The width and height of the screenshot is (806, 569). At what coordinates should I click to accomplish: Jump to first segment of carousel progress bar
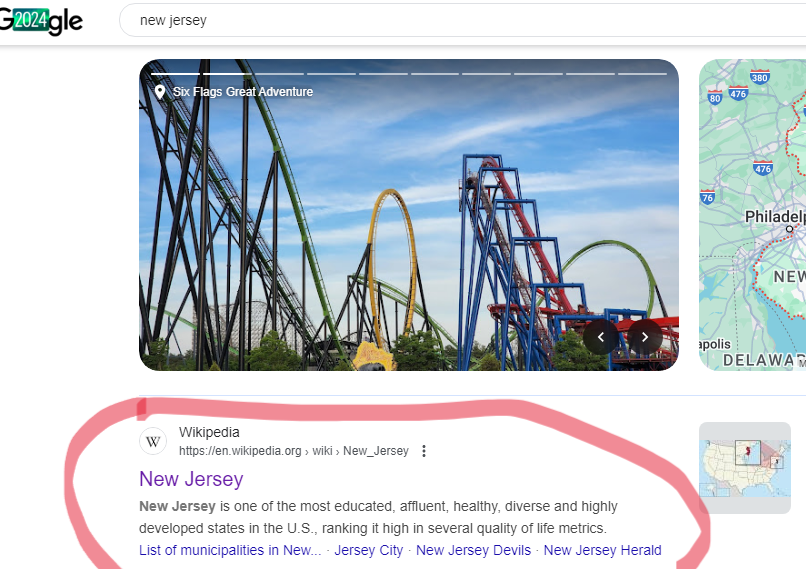(x=175, y=74)
